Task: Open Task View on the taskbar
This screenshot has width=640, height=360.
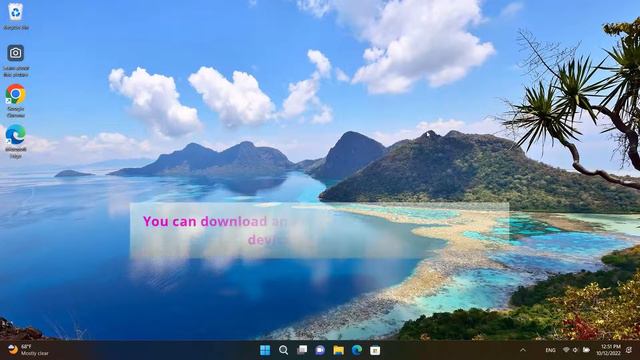Action: 302,350
